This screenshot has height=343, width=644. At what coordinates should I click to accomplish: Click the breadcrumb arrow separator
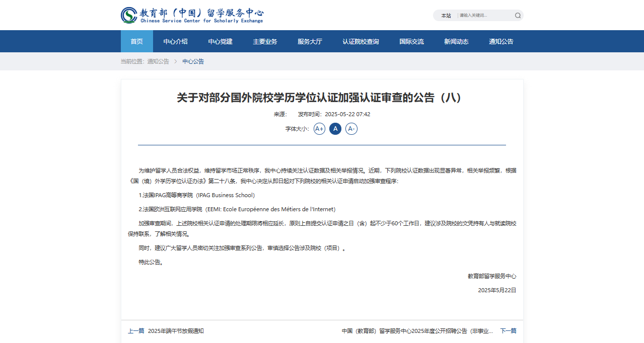tap(176, 61)
